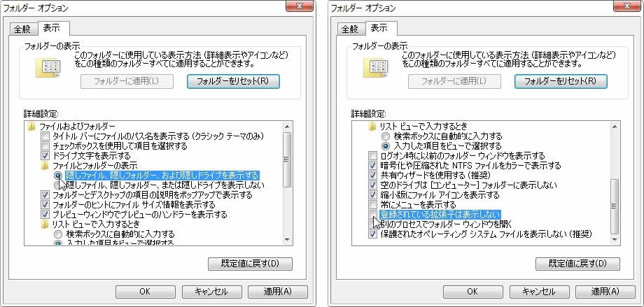Click scroll up arrow in right settings list

(x=615, y=127)
